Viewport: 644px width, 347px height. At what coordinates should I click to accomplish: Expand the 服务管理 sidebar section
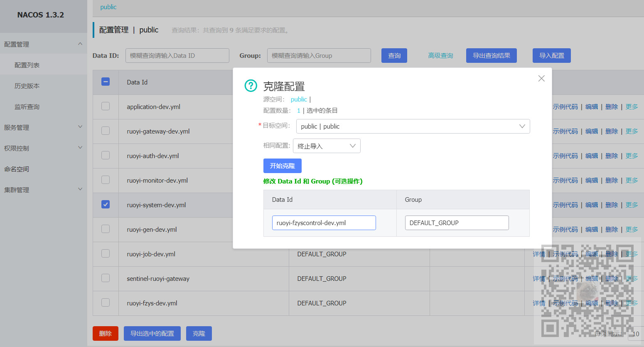pos(43,127)
